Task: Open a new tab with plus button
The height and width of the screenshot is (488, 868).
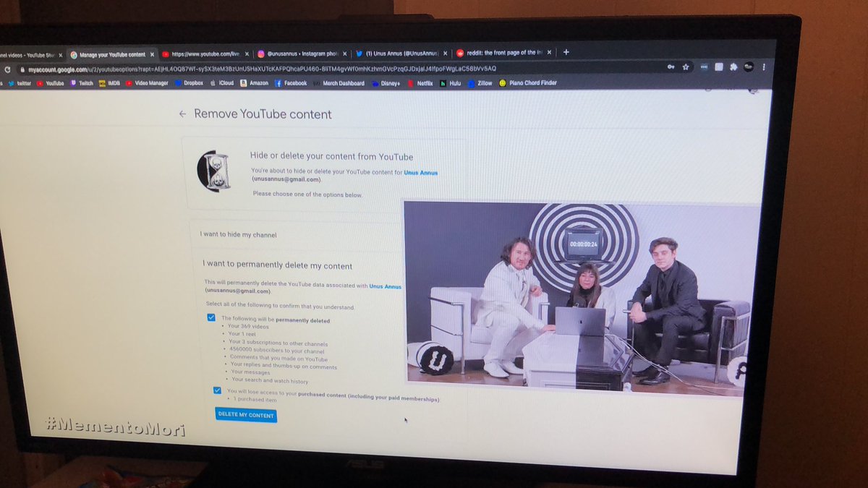Action: [566, 52]
